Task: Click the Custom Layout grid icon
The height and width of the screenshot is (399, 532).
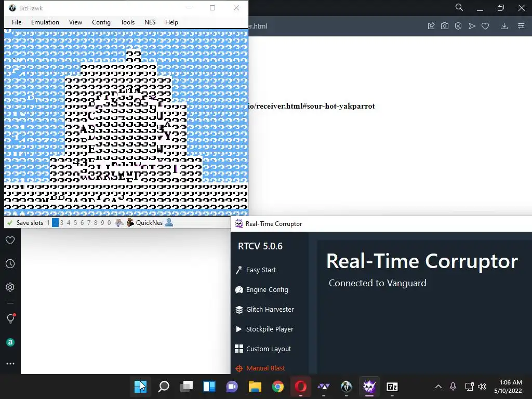Action: 239,349
